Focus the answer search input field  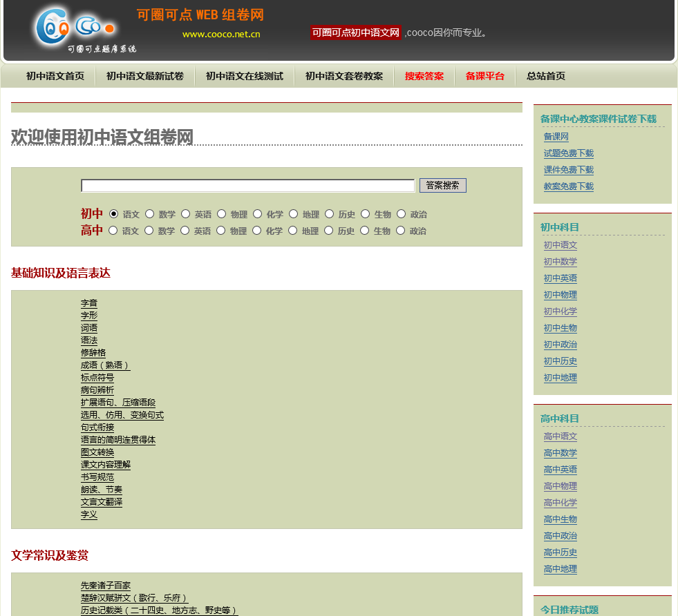tap(247, 186)
